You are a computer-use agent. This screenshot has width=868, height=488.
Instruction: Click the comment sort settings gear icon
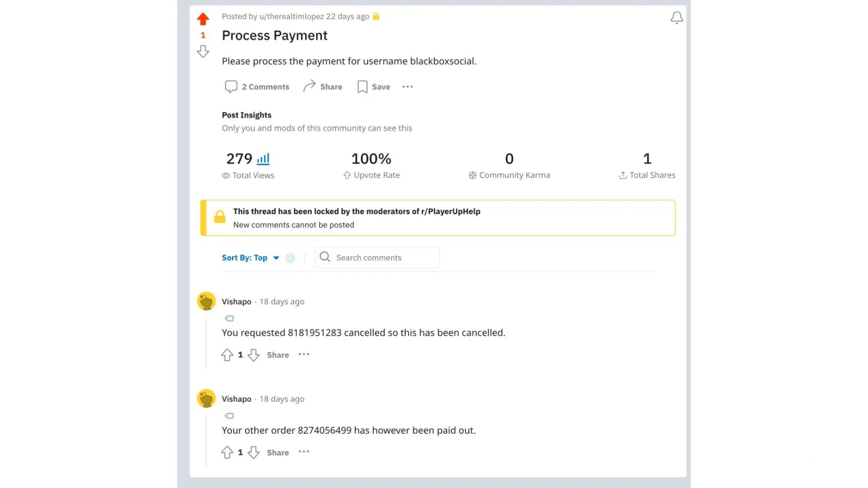(290, 258)
